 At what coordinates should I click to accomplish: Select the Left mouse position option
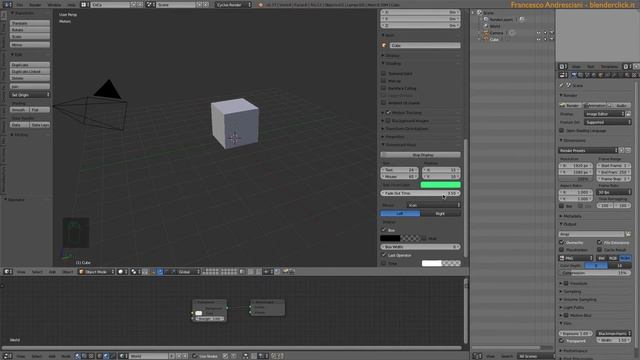(x=400, y=213)
